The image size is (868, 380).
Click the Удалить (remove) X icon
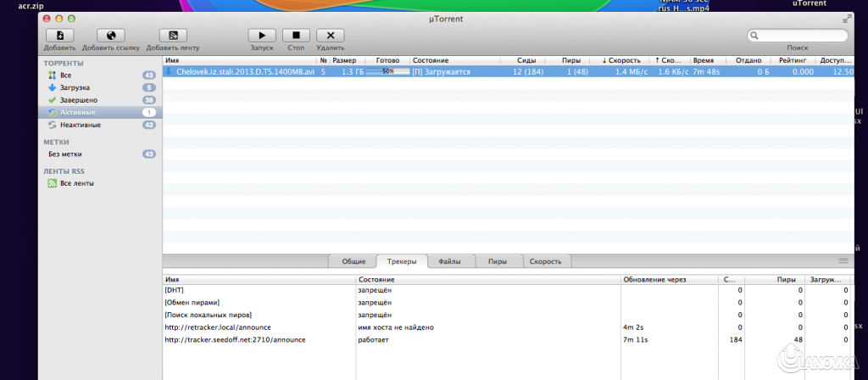(330, 36)
